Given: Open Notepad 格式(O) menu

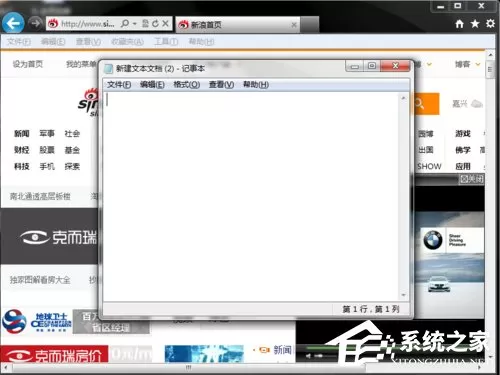Looking at the screenshot, I should click(187, 85).
